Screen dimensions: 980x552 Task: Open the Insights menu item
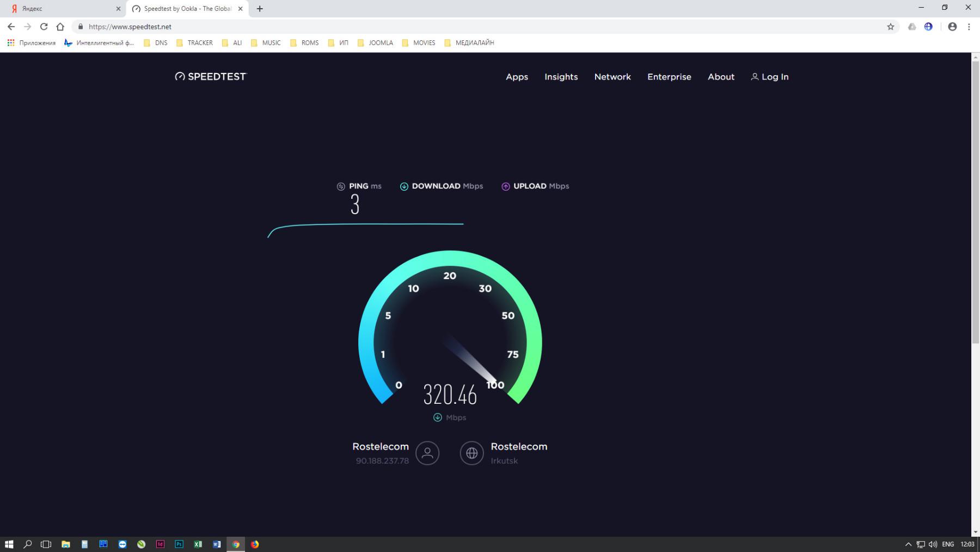tap(561, 77)
